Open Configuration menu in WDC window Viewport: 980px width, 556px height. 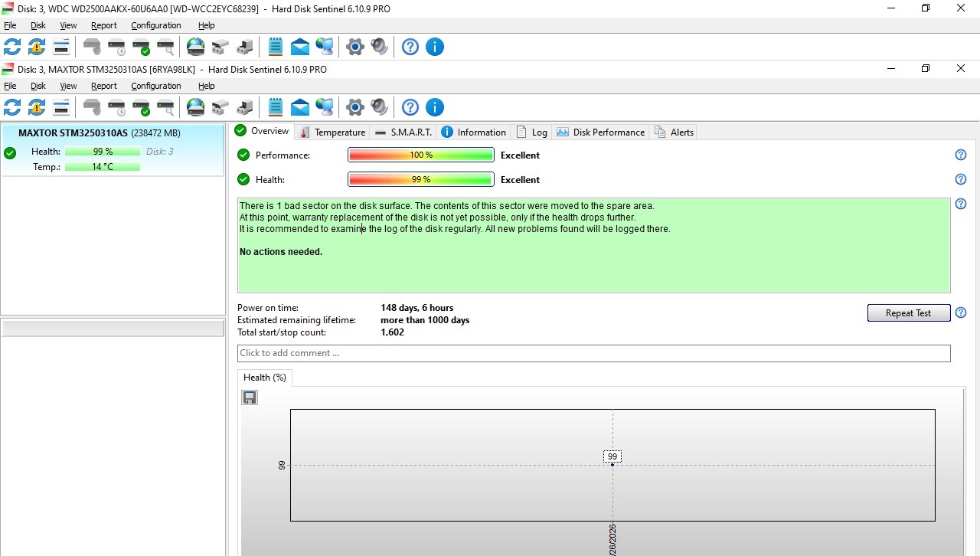[156, 25]
